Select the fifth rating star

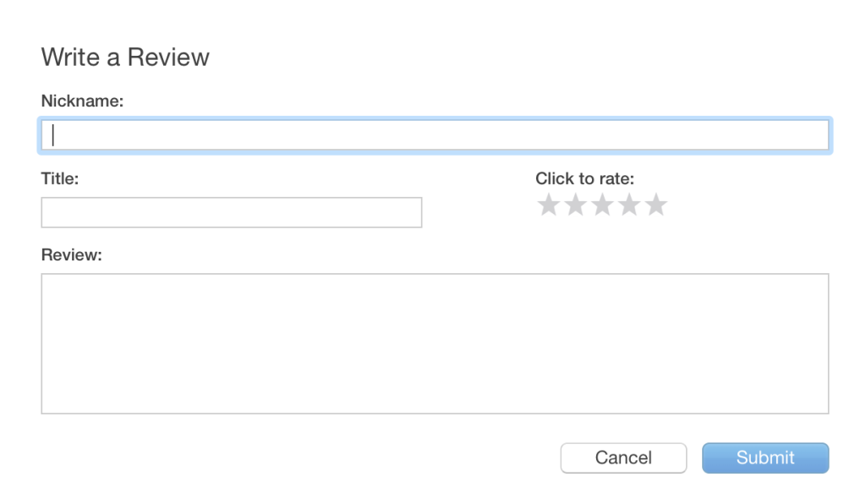tap(656, 205)
